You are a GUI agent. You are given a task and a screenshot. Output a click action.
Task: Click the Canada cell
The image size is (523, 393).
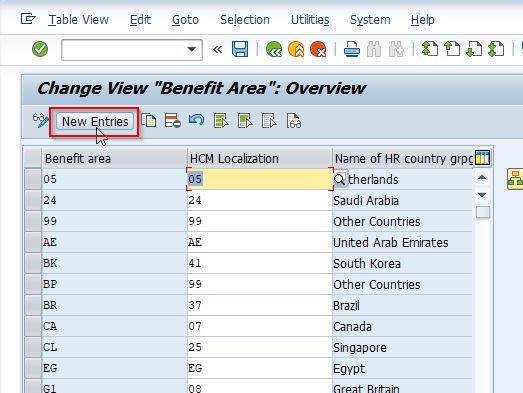(x=402, y=327)
